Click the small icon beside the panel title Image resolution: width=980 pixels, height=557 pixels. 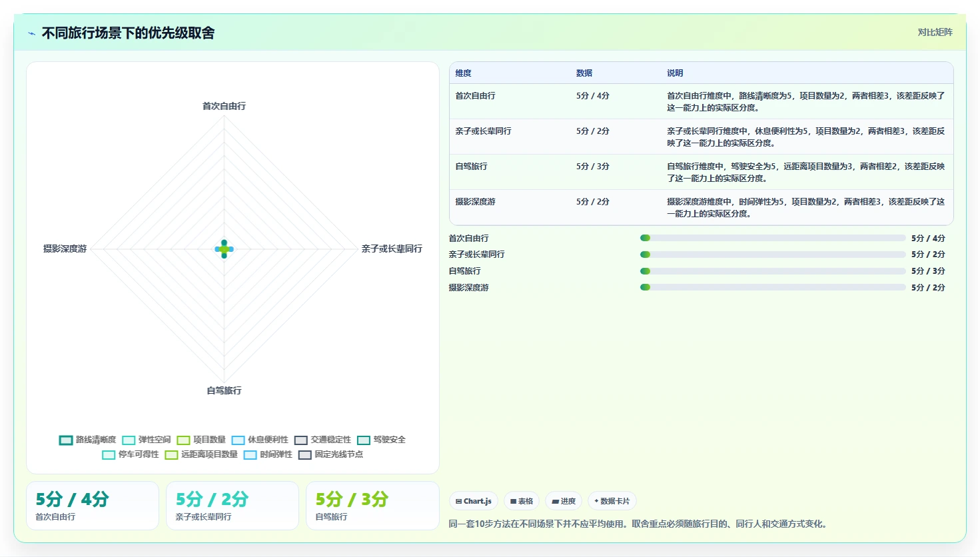click(x=31, y=33)
